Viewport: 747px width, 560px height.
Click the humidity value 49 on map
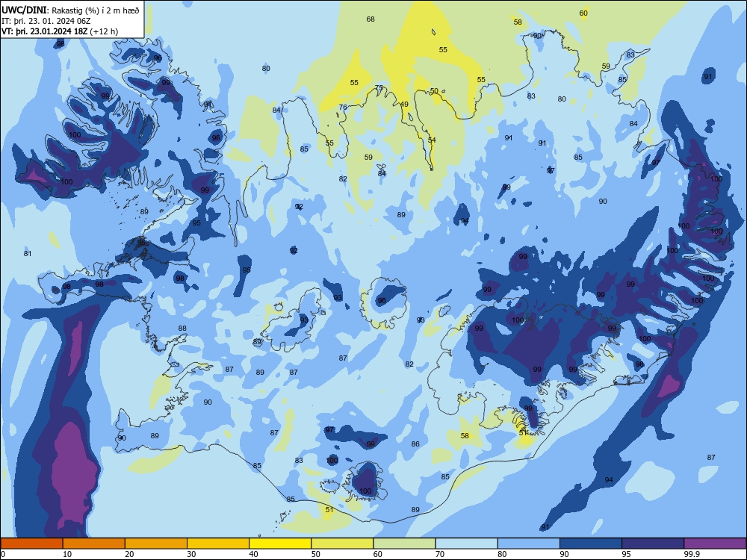(404, 105)
